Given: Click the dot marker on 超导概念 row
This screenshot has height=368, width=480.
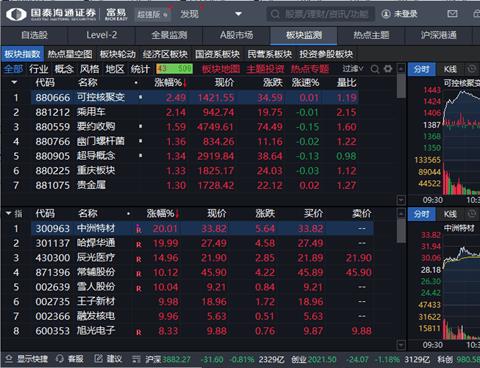Looking at the screenshot, I should click(141, 156).
